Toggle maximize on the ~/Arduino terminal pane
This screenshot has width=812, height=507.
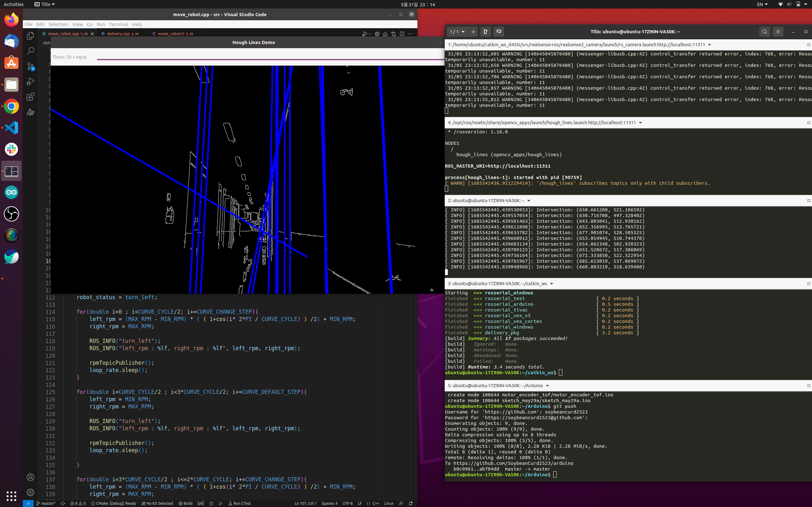pyautogui.click(x=808, y=386)
